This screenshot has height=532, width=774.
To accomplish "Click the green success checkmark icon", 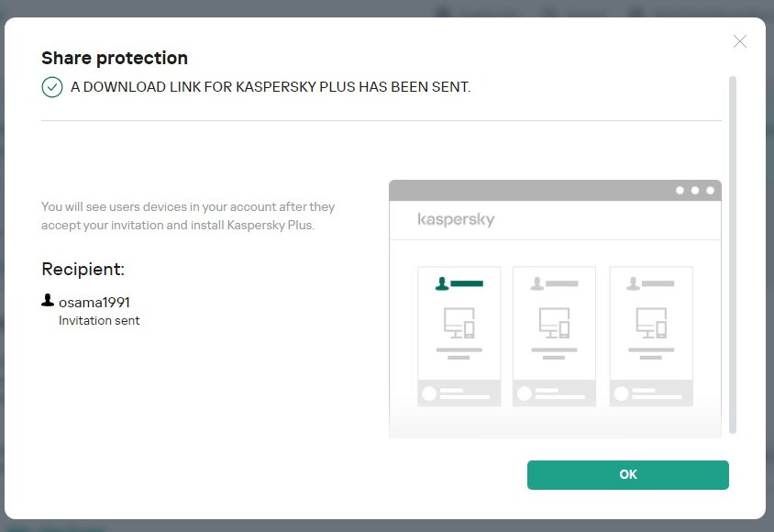I will 52,87.
